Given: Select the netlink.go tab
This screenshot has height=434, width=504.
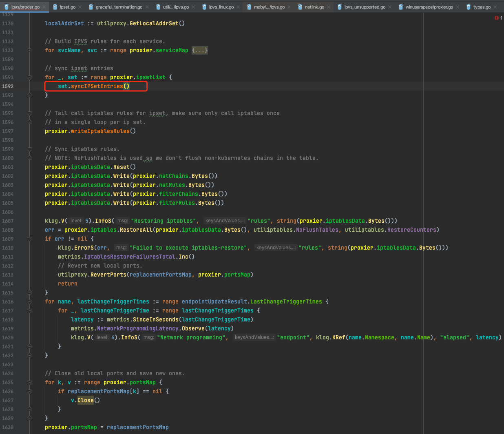Looking at the screenshot, I should point(314,7).
